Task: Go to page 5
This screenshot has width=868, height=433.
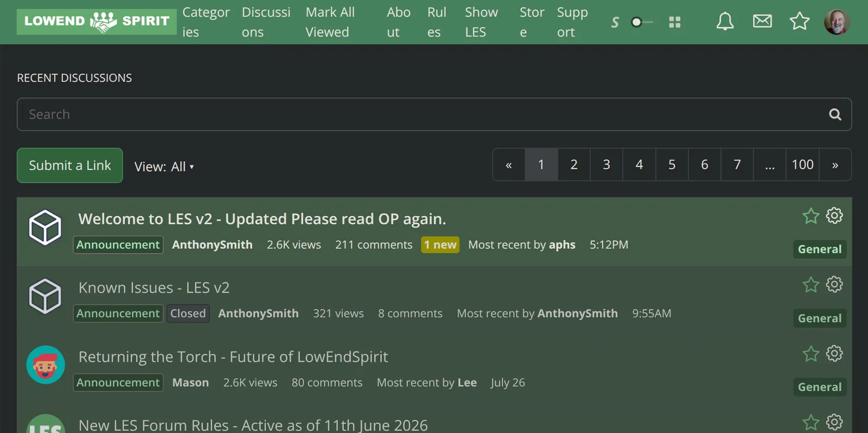Action: tap(672, 165)
